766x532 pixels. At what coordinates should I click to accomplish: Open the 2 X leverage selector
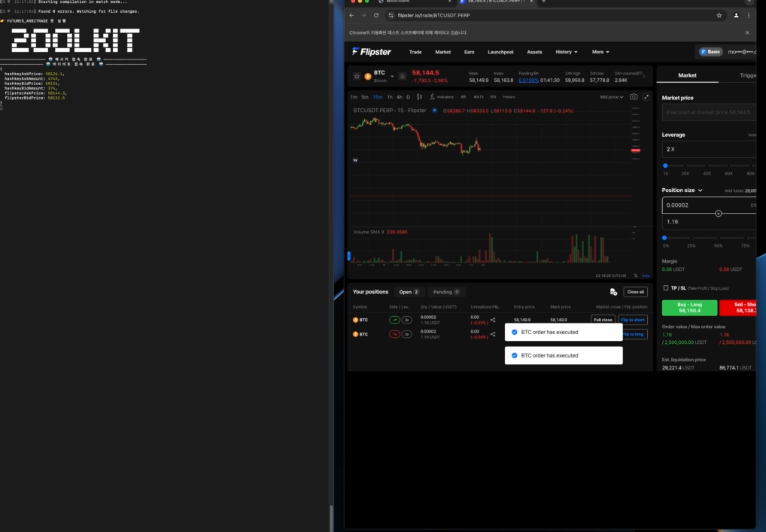tap(708, 149)
